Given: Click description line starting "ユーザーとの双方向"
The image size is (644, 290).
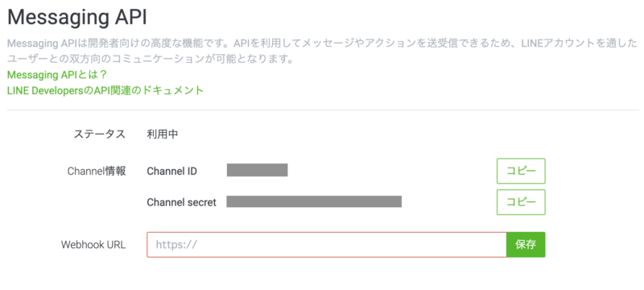Looking at the screenshot, I should pos(150,59).
